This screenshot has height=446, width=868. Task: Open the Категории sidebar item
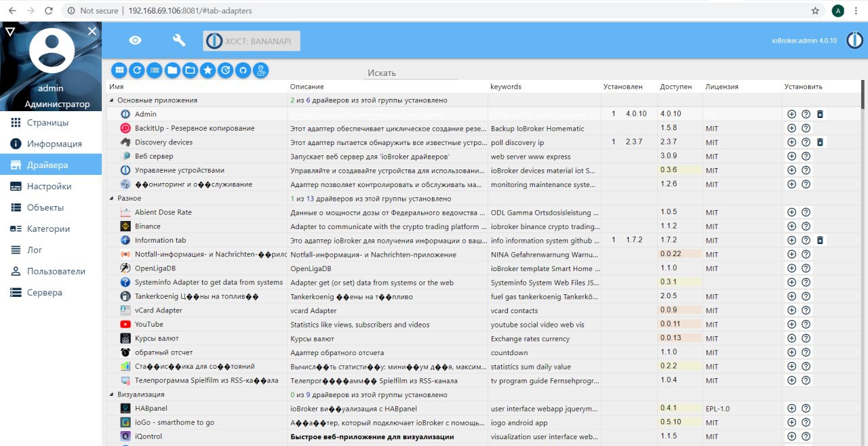[x=51, y=228]
